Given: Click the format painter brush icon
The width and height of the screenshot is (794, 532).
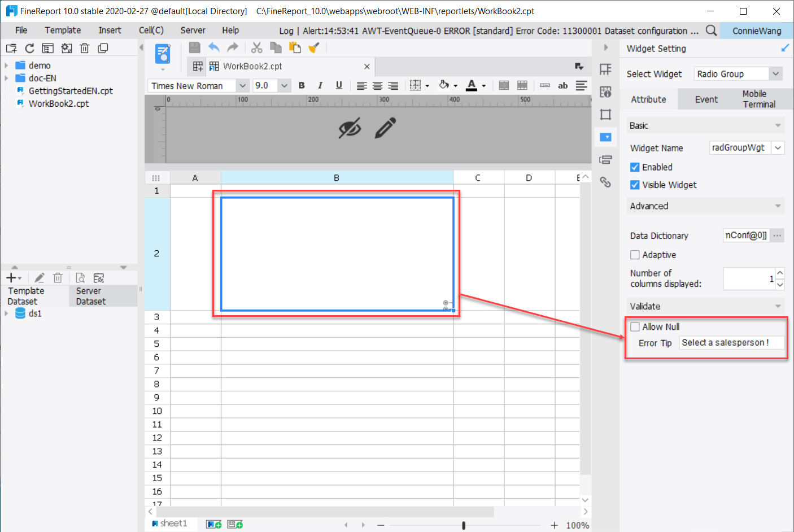Looking at the screenshot, I should coord(314,47).
